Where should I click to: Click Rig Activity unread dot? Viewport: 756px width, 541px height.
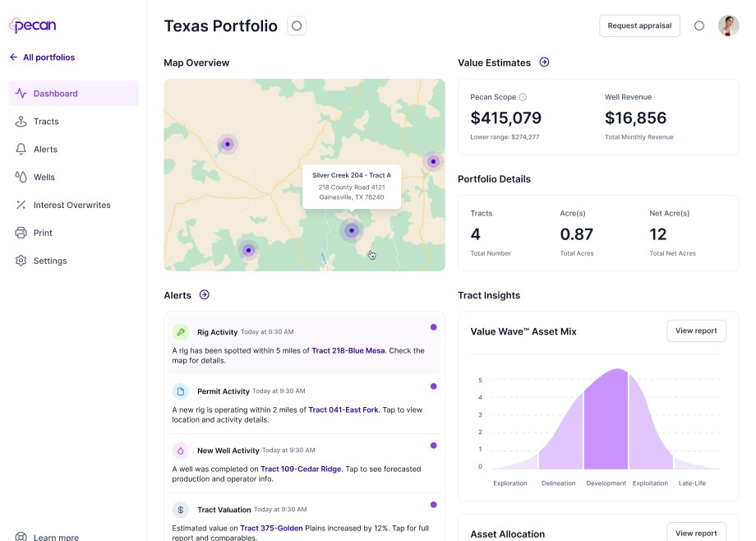[433, 327]
